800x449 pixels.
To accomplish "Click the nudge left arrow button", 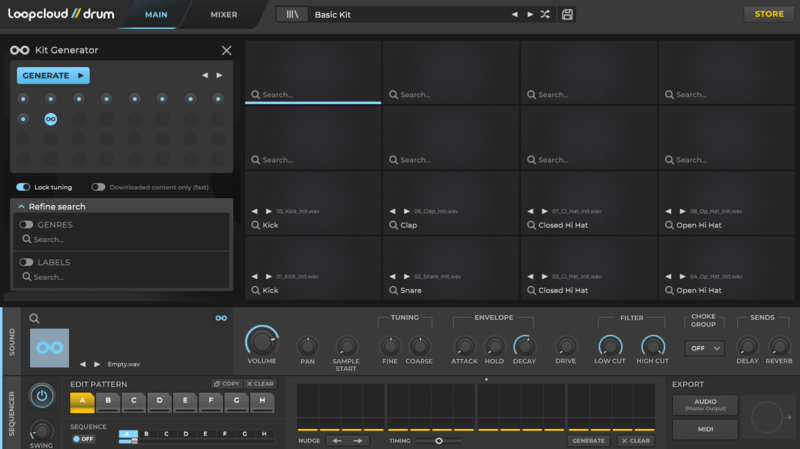I will 337,440.
